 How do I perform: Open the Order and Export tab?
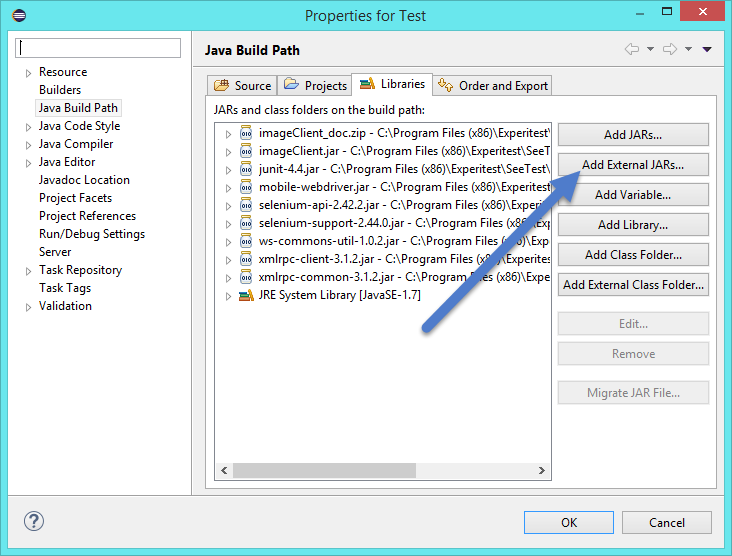point(493,86)
